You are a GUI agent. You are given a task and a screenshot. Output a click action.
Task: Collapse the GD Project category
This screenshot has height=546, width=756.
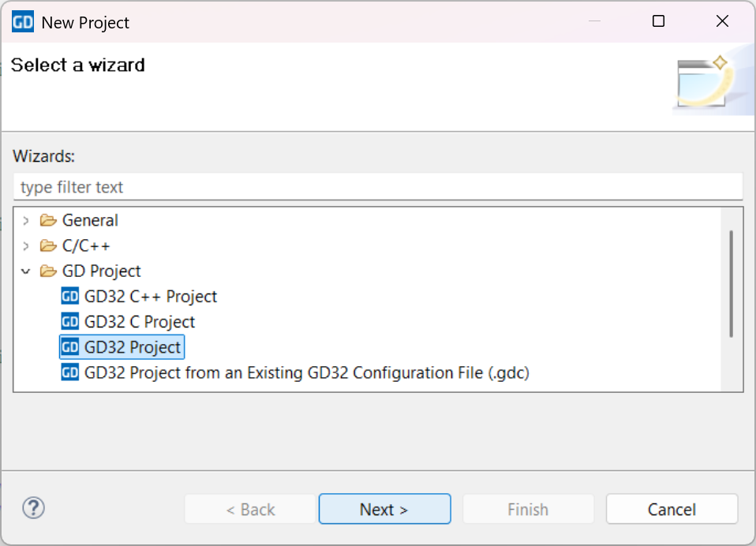click(26, 271)
